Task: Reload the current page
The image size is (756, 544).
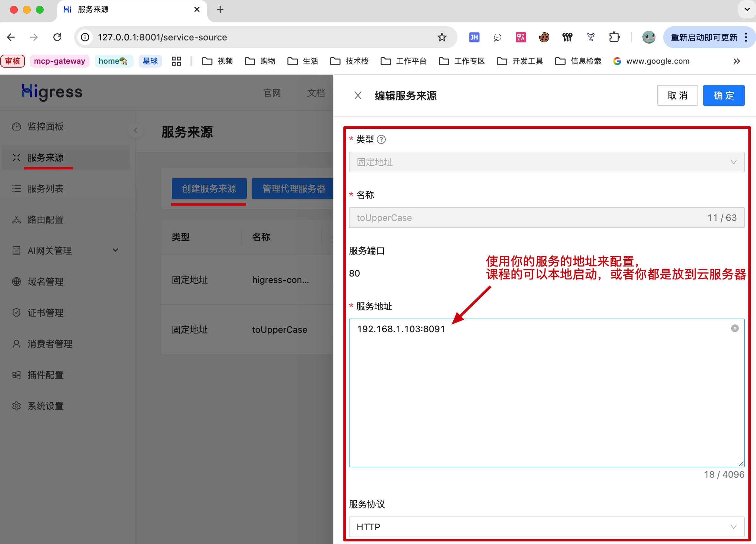Action: (57, 37)
